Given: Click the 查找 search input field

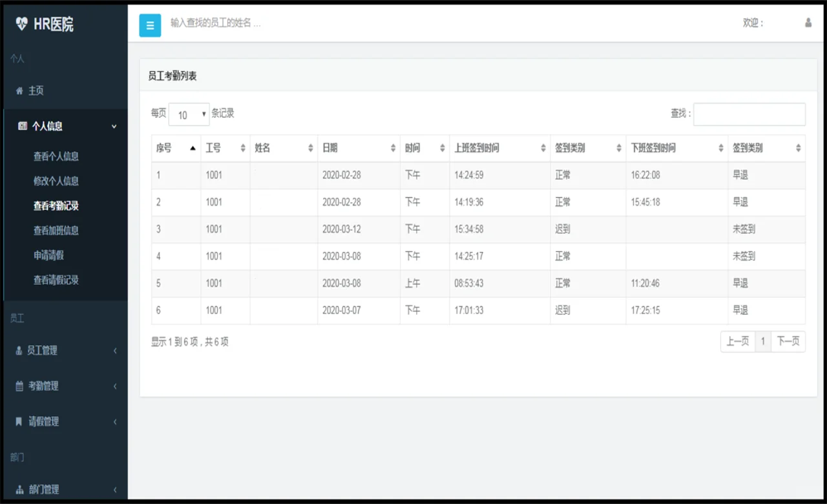Looking at the screenshot, I should pos(749,114).
